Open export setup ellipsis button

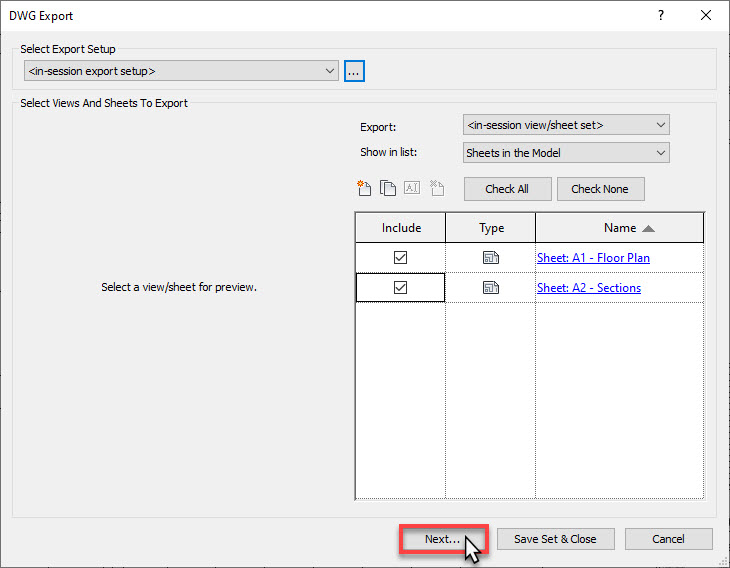coord(354,71)
